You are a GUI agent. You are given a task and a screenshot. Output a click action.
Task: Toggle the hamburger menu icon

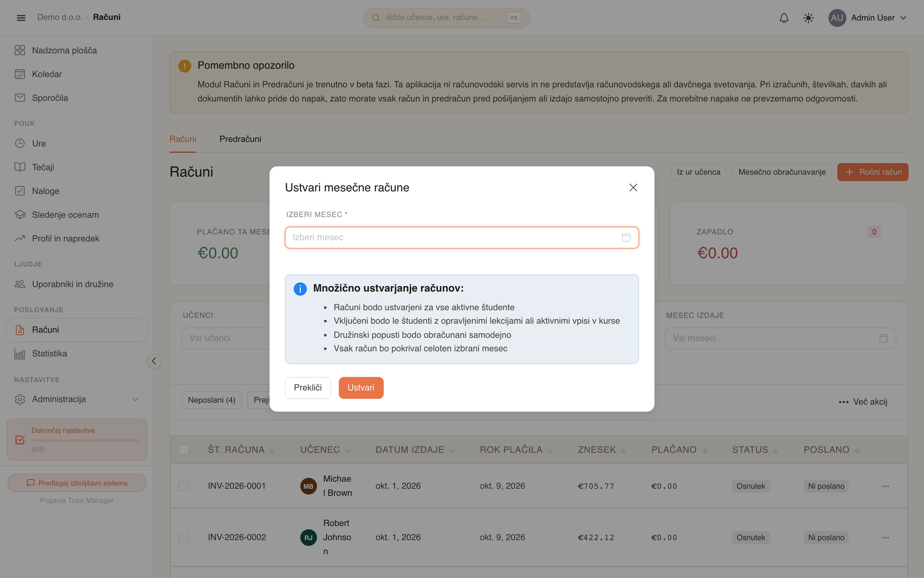21,18
